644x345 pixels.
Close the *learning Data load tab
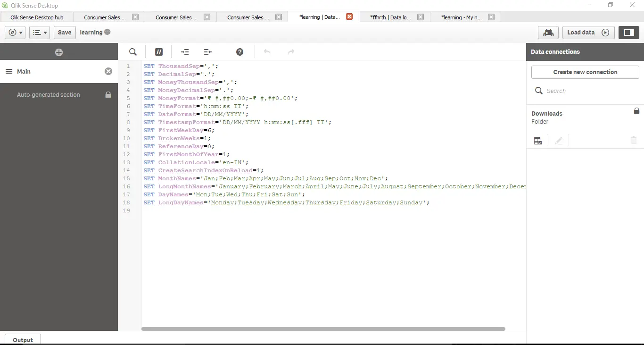pos(349,17)
